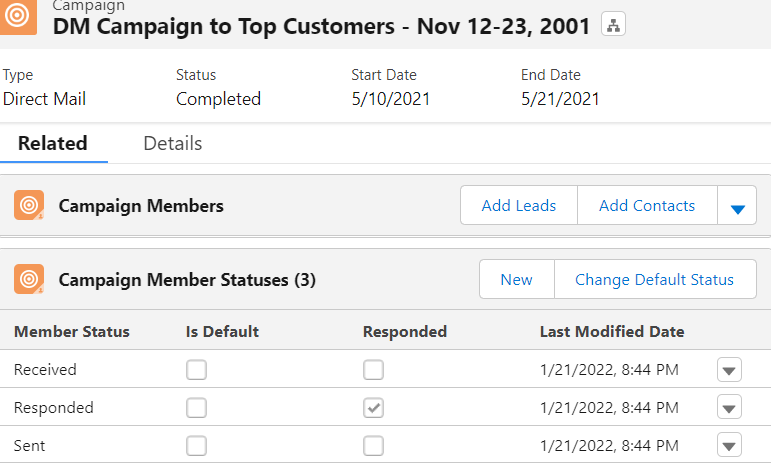Click the Change Default Status button
The image size is (771, 464).
coord(655,279)
